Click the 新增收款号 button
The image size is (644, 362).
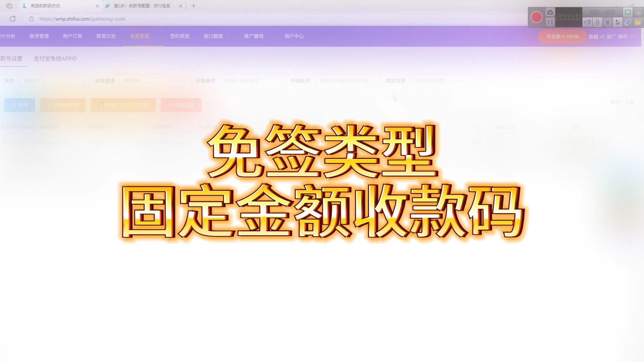coord(63,105)
